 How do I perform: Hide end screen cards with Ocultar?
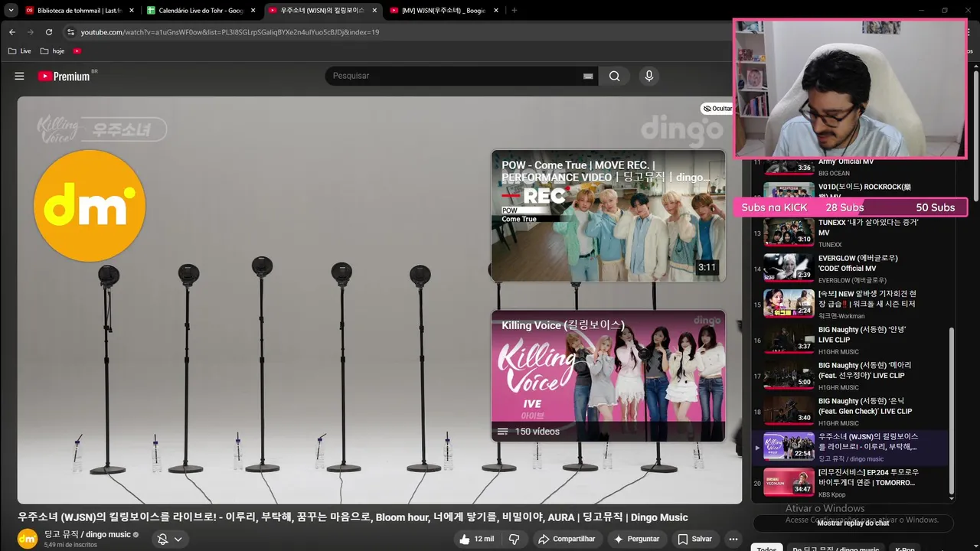point(717,109)
